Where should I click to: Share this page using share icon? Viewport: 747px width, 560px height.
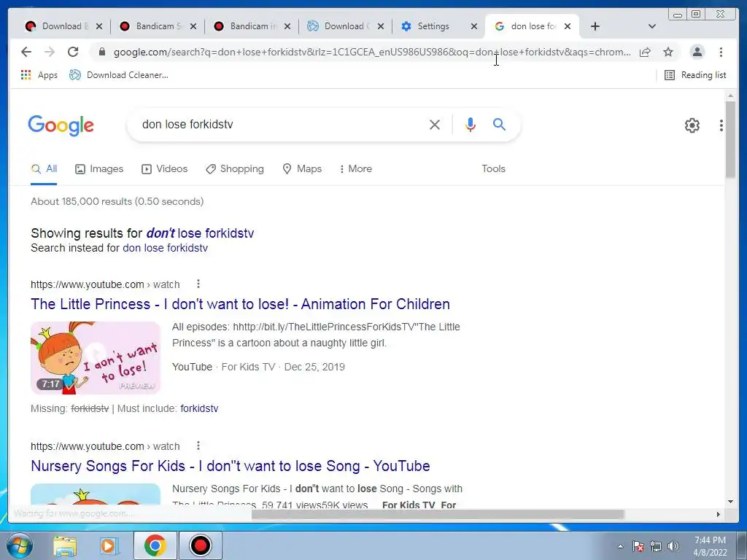pos(645,52)
